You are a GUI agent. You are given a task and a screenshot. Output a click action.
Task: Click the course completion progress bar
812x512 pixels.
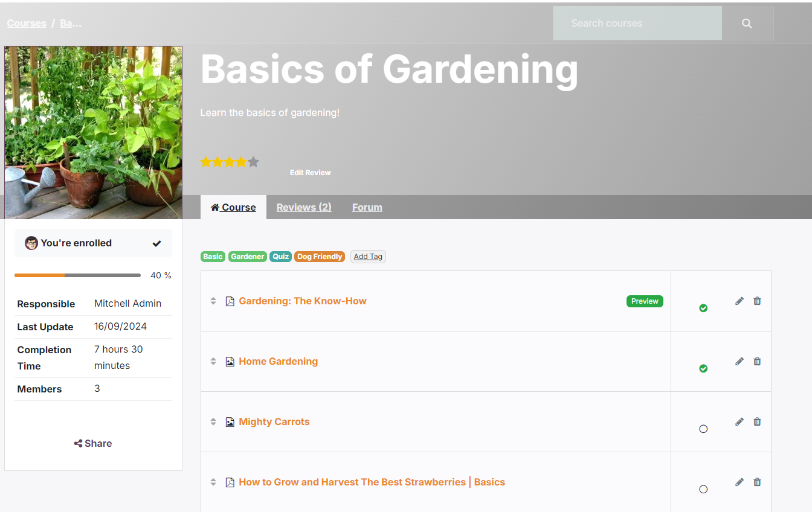[x=77, y=275]
